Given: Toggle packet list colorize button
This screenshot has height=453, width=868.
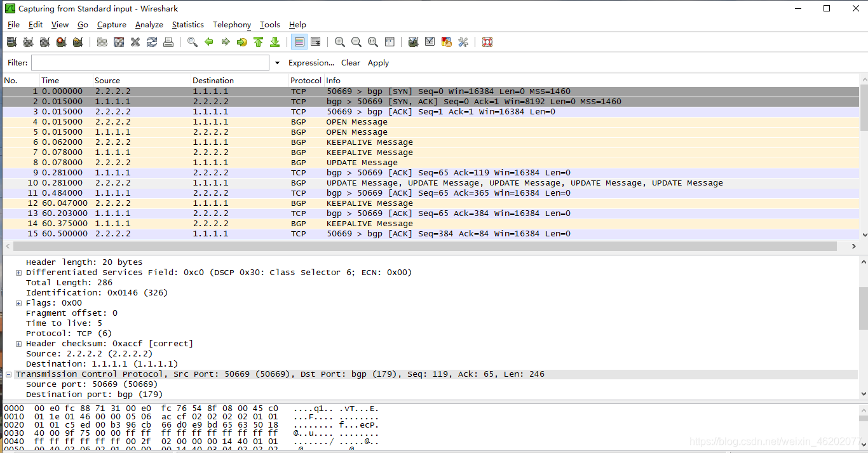Looking at the screenshot, I should [299, 42].
